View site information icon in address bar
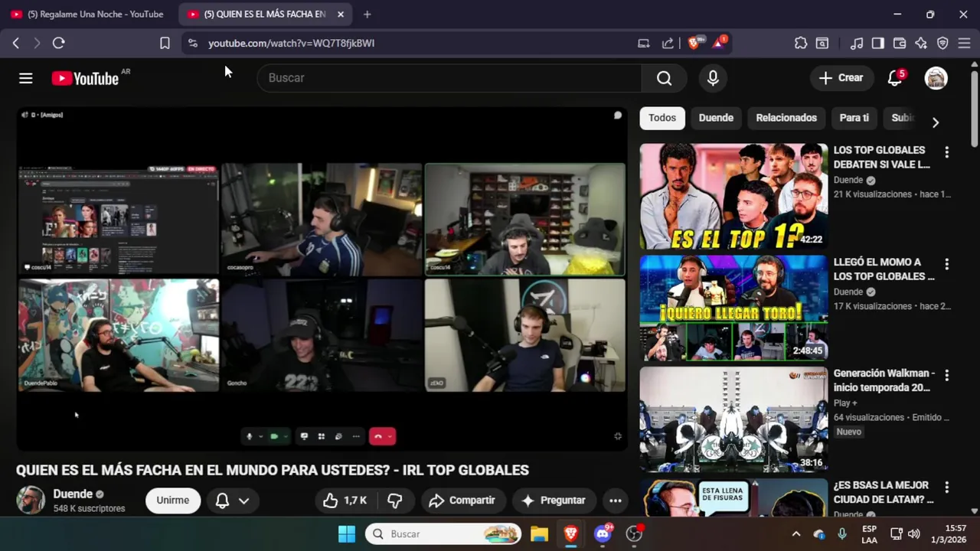 (x=192, y=43)
